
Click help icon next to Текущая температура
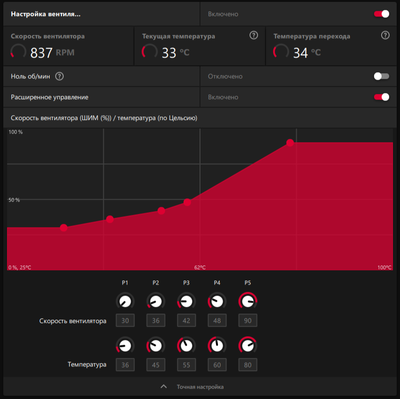tap(254, 35)
